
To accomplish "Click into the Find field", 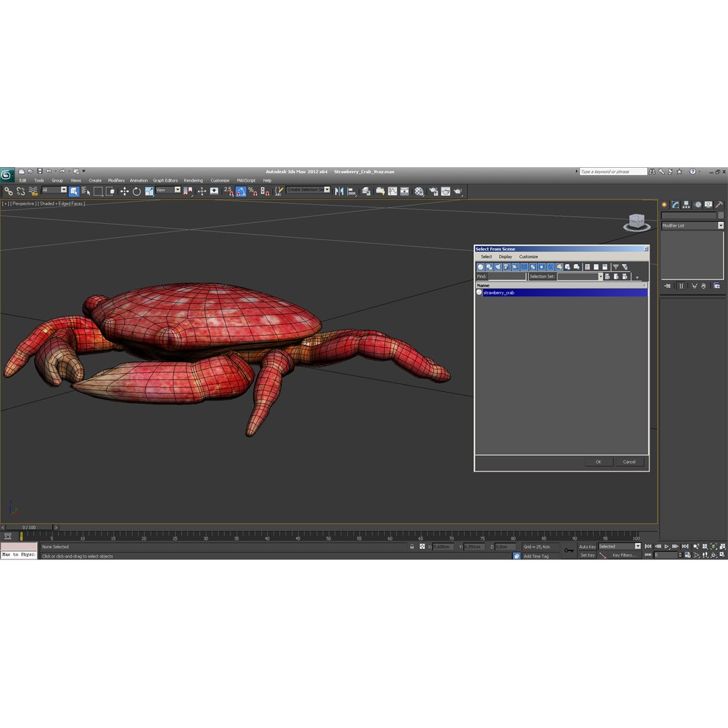I will [x=506, y=277].
